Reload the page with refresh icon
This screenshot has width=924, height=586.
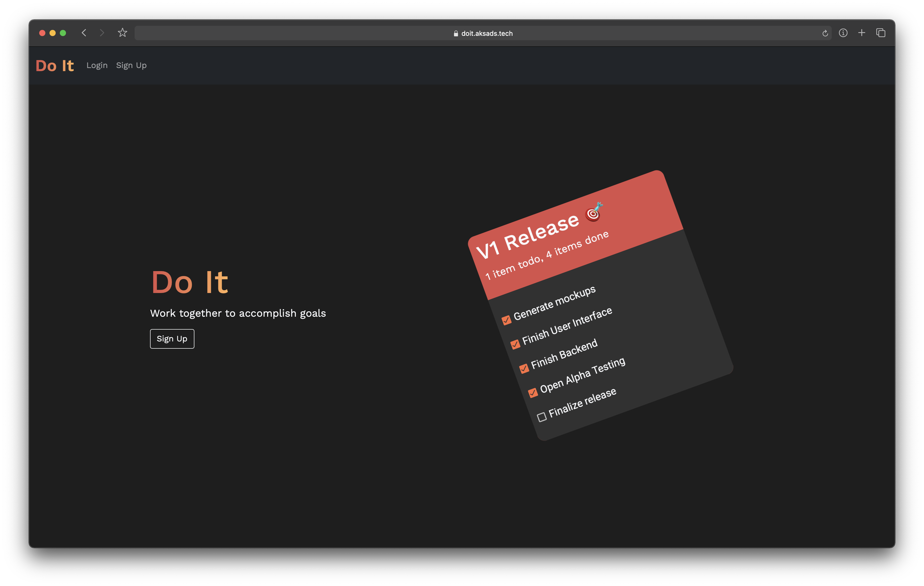[x=825, y=33]
